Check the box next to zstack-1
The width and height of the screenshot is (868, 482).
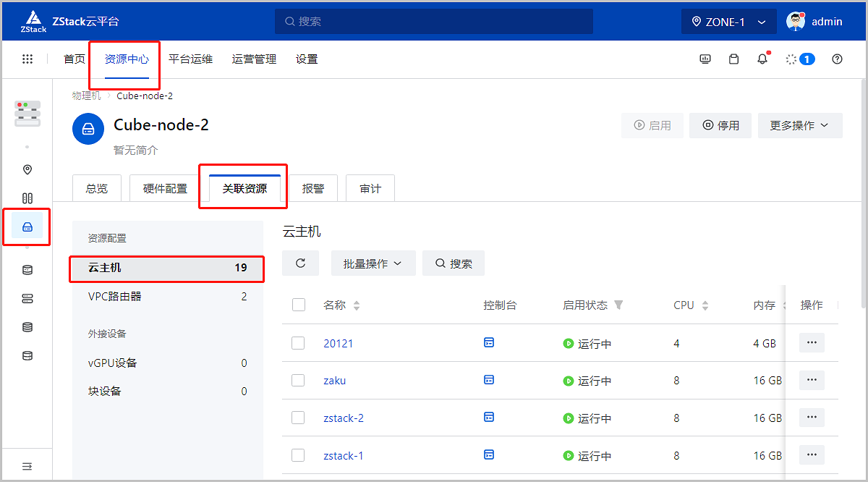coord(298,455)
